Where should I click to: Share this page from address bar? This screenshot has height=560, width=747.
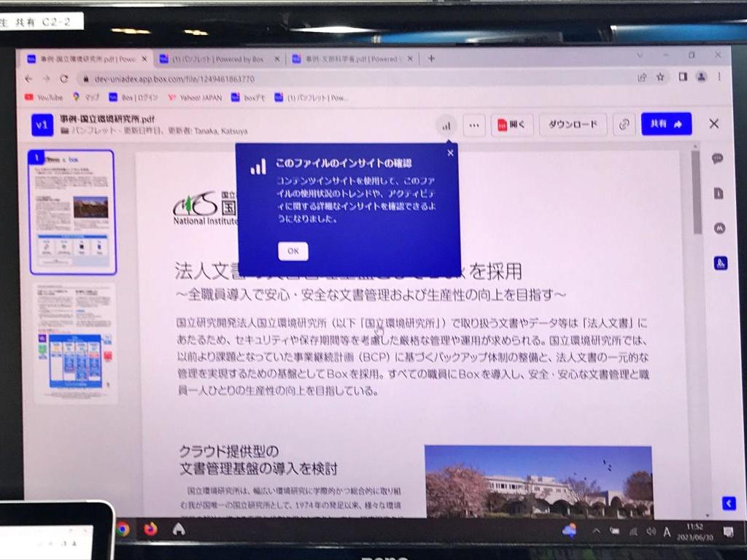[x=642, y=77]
